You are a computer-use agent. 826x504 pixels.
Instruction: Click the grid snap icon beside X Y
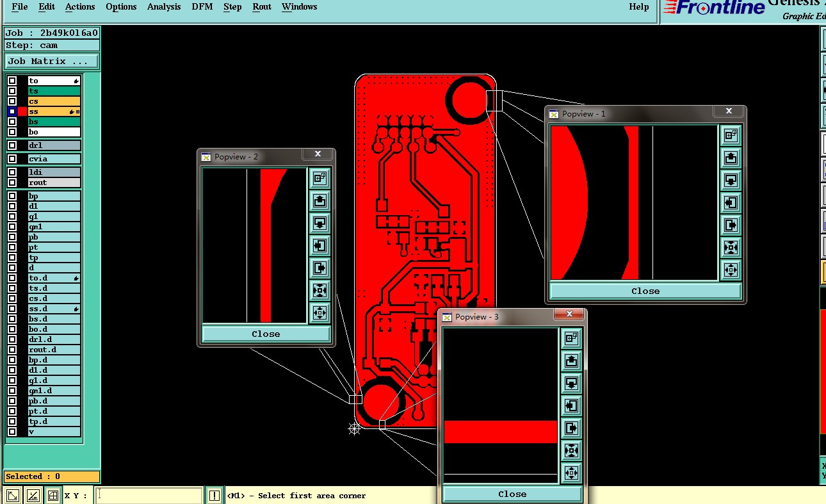click(x=53, y=496)
